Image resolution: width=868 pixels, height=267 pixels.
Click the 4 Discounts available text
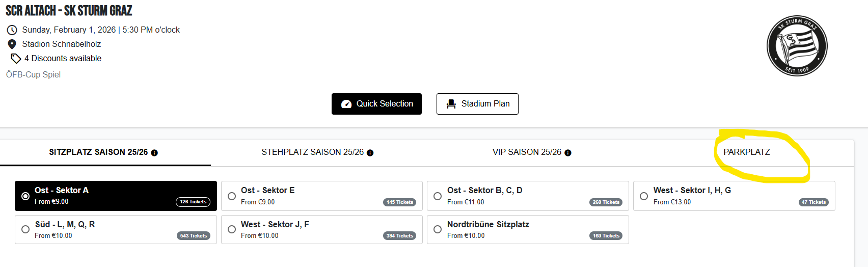pyautogui.click(x=63, y=59)
